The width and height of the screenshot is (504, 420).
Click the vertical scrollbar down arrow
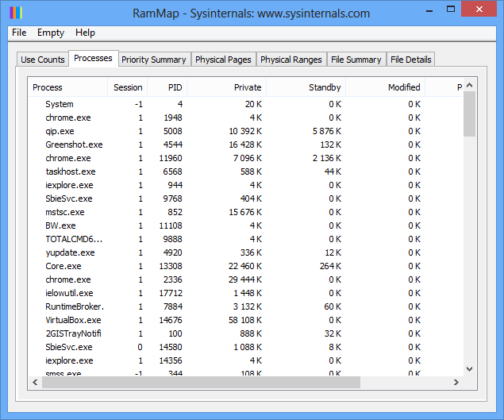(469, 368)
